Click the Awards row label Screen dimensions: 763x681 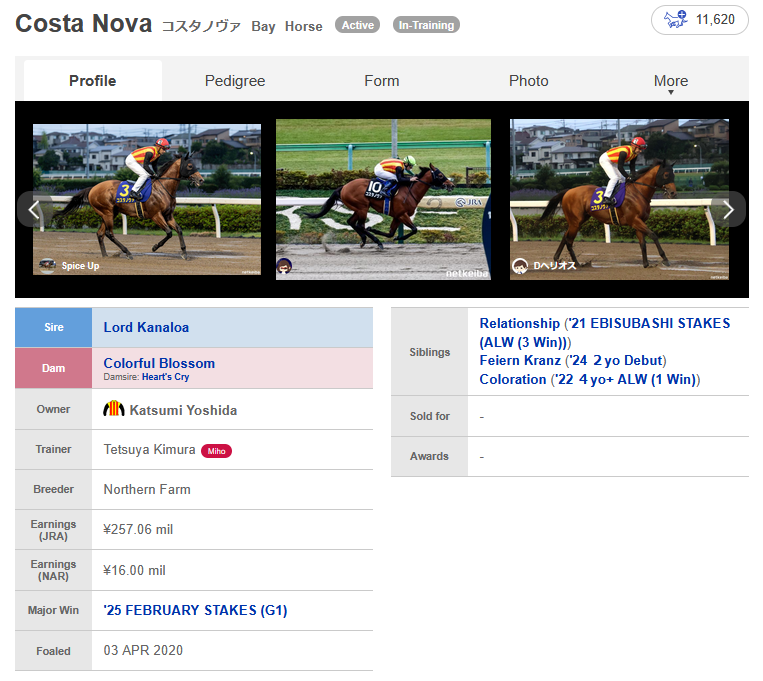pyautogui.click(x=430, y=457)
